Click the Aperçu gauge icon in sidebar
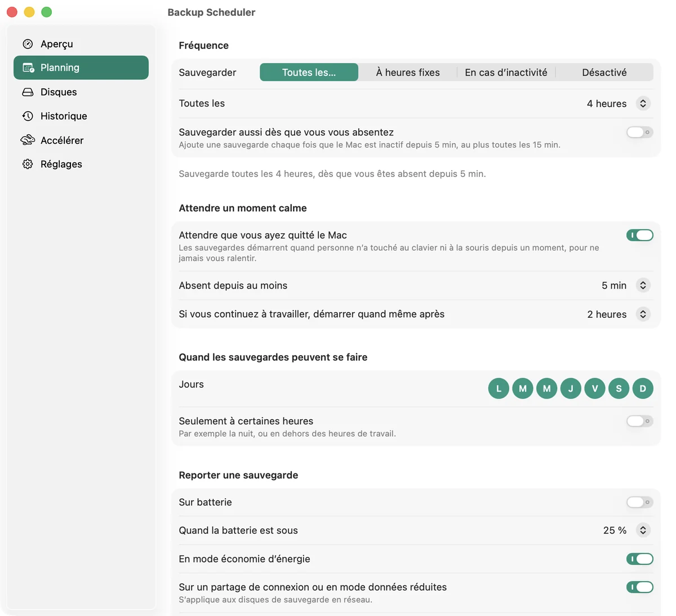 coord(28,44)
